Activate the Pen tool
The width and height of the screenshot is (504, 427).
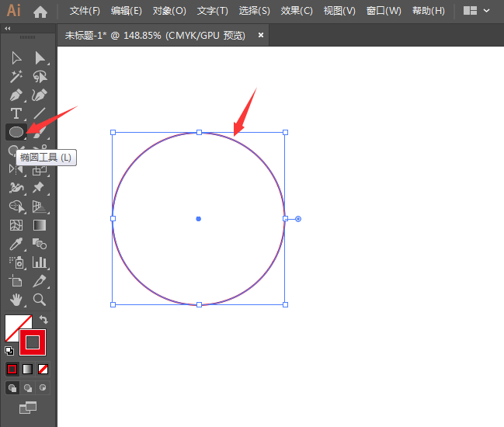click(x=16, y=95)
